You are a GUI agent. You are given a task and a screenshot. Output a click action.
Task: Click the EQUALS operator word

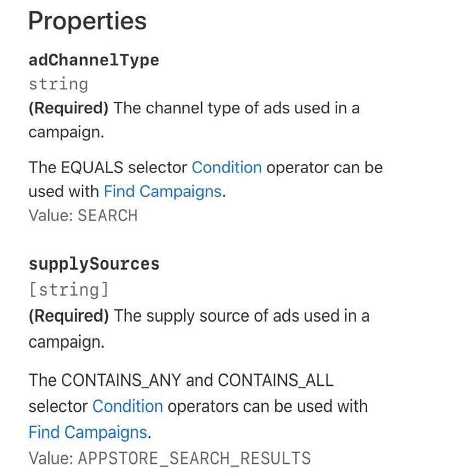pyautogui.click(x=92, y=167)
